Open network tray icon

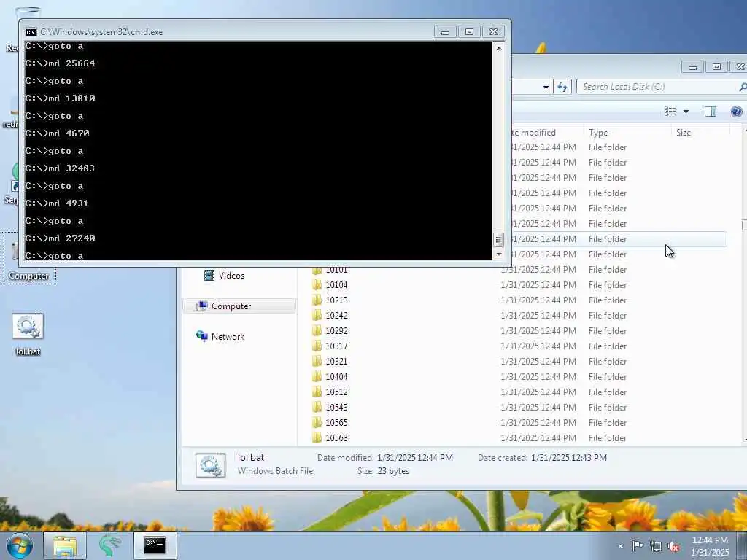[x=656, y=546]
